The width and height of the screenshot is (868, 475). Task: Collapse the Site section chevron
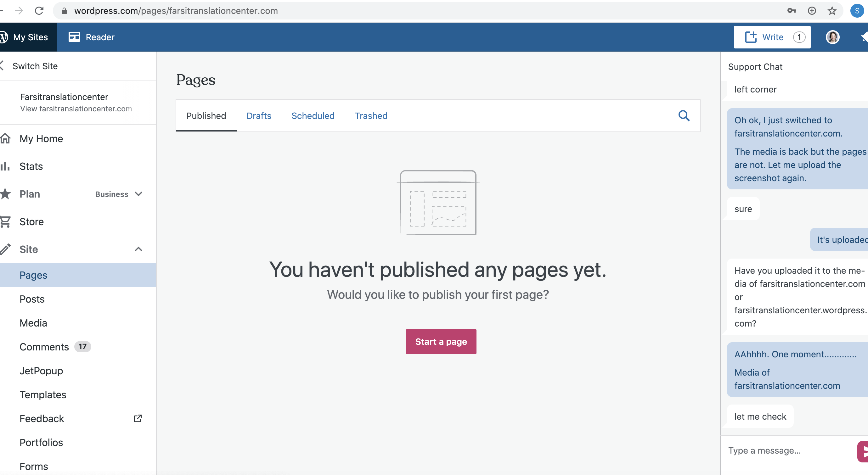tap(138, 249)
